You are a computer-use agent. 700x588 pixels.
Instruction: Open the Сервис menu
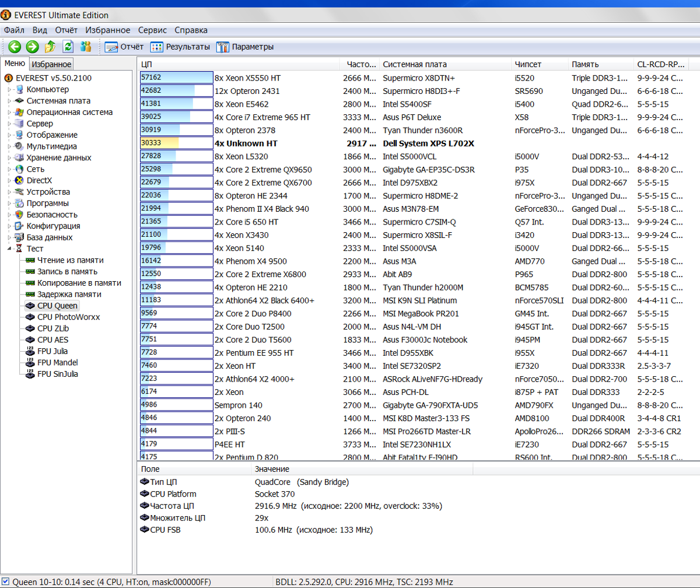pyautogui.click(x=152, y=30)
